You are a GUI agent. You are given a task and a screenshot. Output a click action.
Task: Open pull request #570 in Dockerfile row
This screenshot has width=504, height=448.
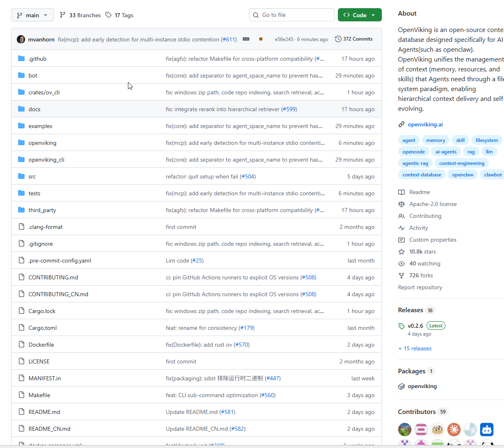pyautogui.click(x=242, y=345)
